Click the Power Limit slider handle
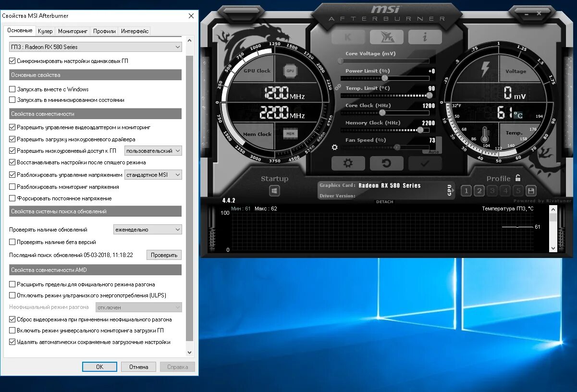The image size is (577, 392). tap(385, 78)
